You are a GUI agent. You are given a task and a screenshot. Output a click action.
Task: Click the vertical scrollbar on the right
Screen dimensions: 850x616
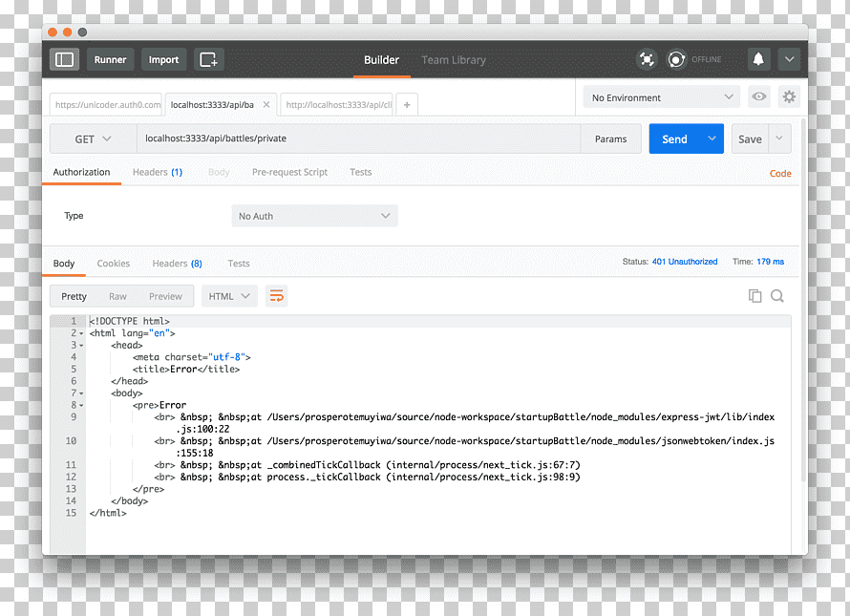[804, 300]
